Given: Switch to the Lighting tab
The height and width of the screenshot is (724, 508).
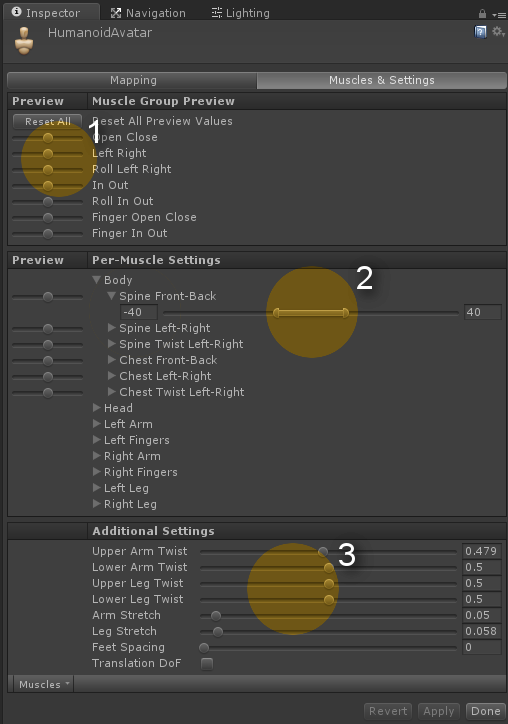Looking at the screenshot, I should tap(241, 13).
